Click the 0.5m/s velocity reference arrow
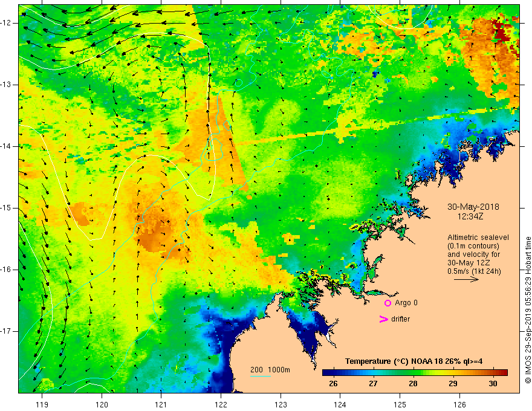Viewport: 532px width, 411px height. 466,279
